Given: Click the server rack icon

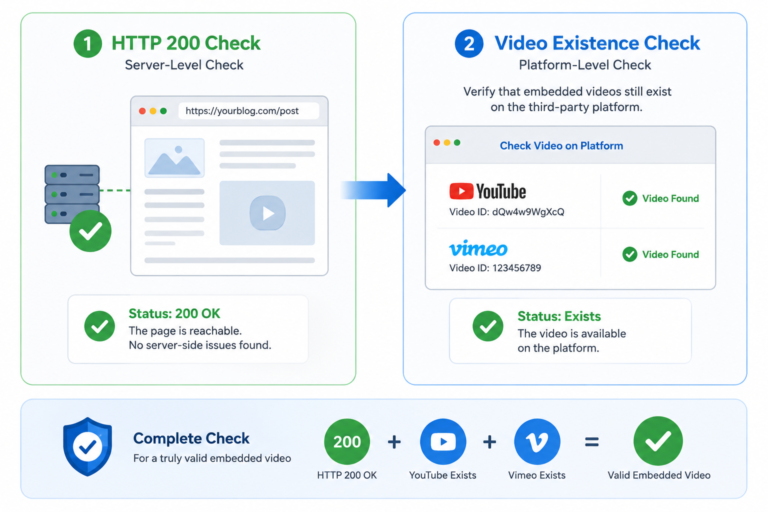Looking at the screenshot, I should 72,194.
